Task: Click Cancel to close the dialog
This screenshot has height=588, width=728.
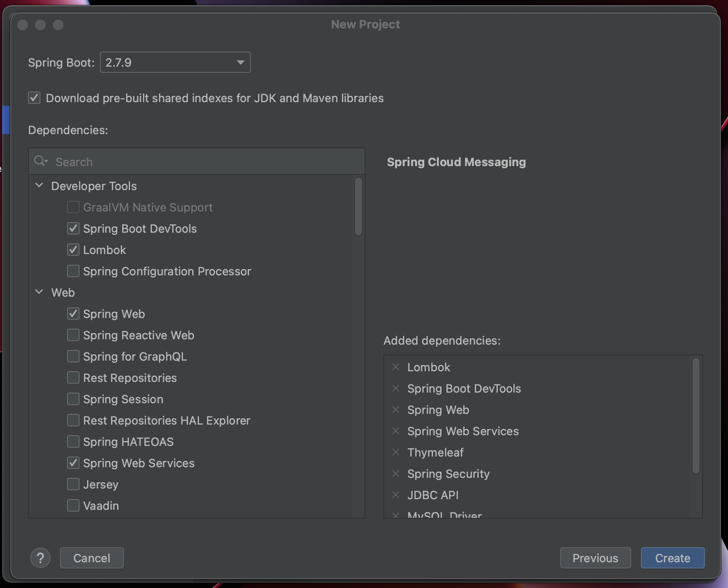Action: (x=92, y=558)
